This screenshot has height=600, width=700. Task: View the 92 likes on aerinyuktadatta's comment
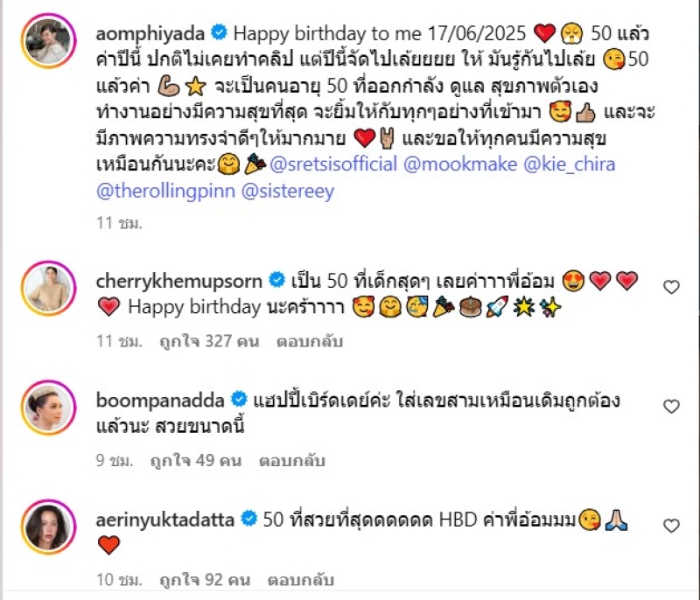click(x=205, y=580)
